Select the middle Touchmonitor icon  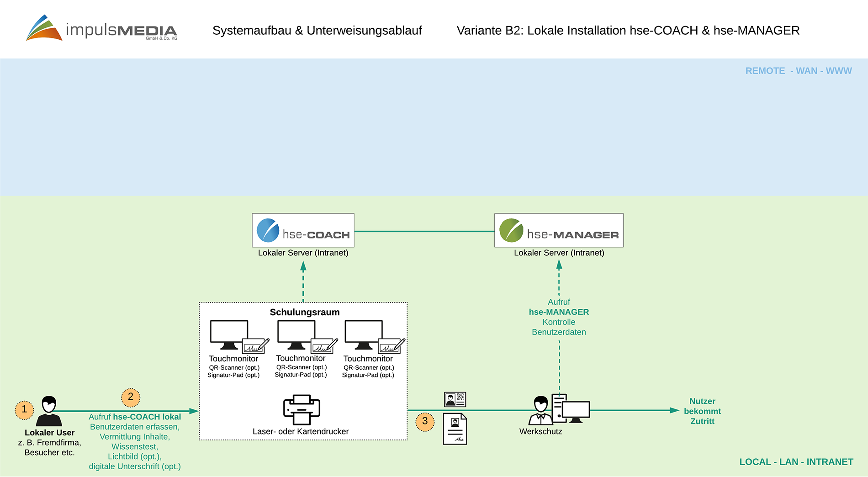pos(297,335)
